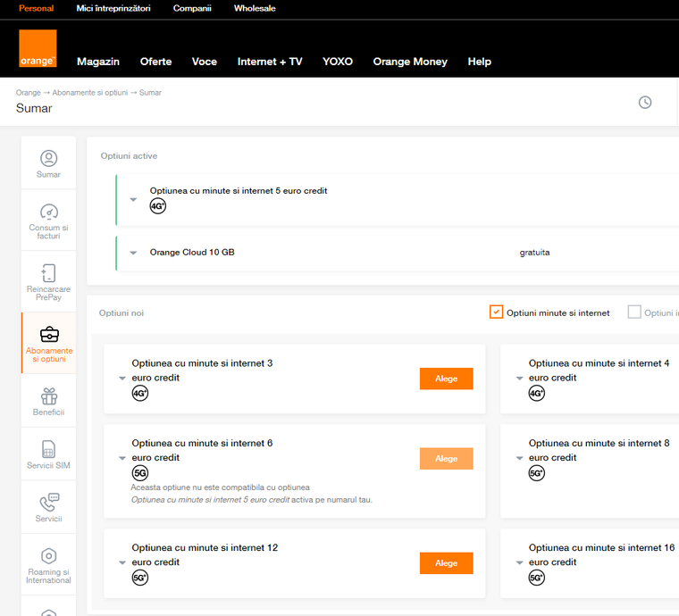This screenshot has height=616, width=679.
Task: Choose 12 euro credit option with Alege
Action: coord(446,563)
